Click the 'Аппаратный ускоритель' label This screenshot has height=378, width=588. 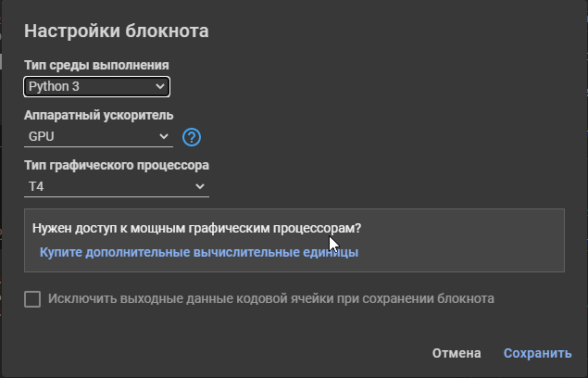coord(99,115)
